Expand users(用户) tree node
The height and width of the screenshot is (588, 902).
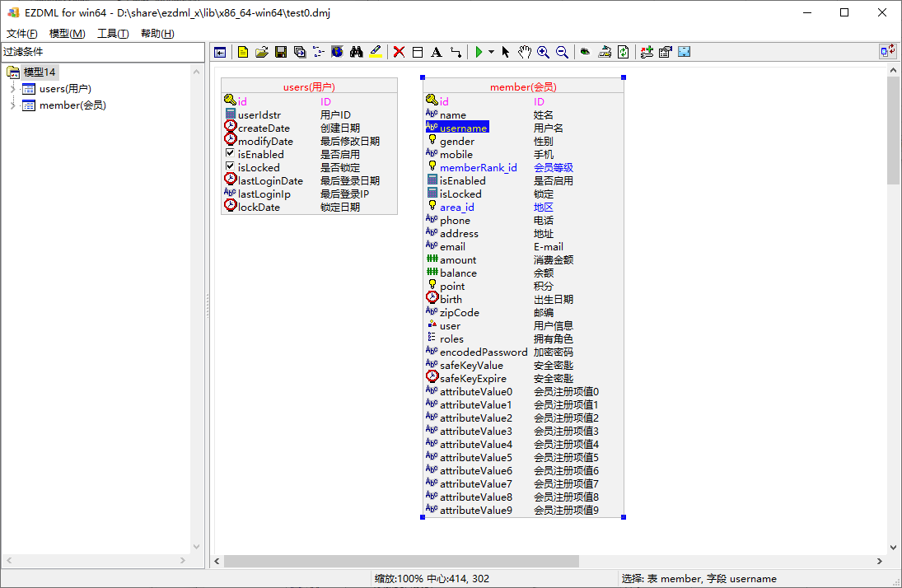point(12,89)
